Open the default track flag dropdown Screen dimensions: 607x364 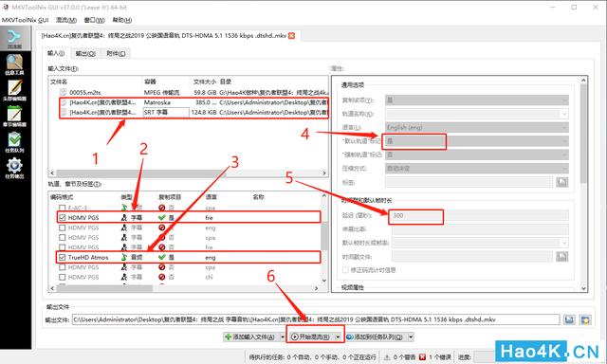point(477,141)
